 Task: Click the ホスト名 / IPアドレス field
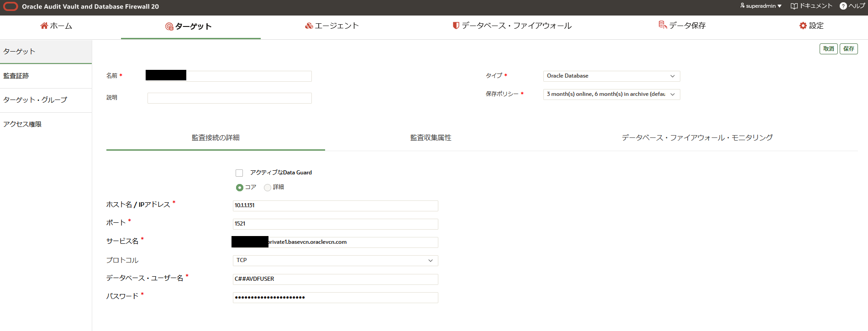click(x=335, y=206)
